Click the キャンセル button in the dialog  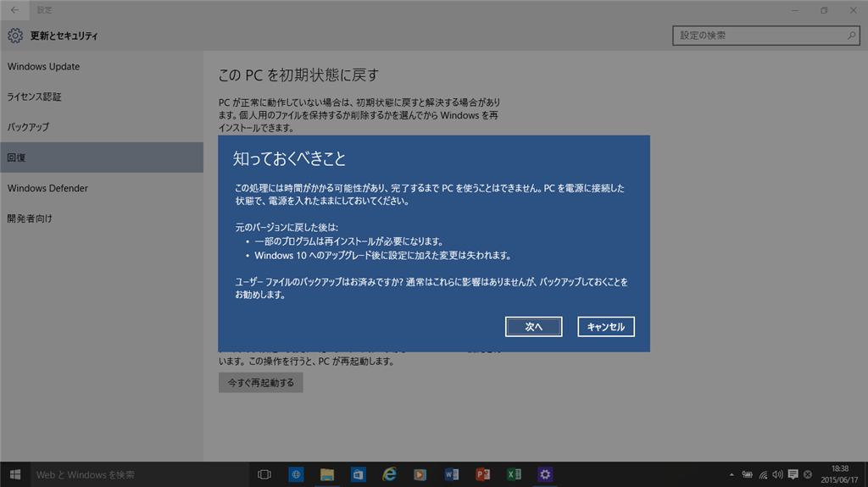(605, 327)
